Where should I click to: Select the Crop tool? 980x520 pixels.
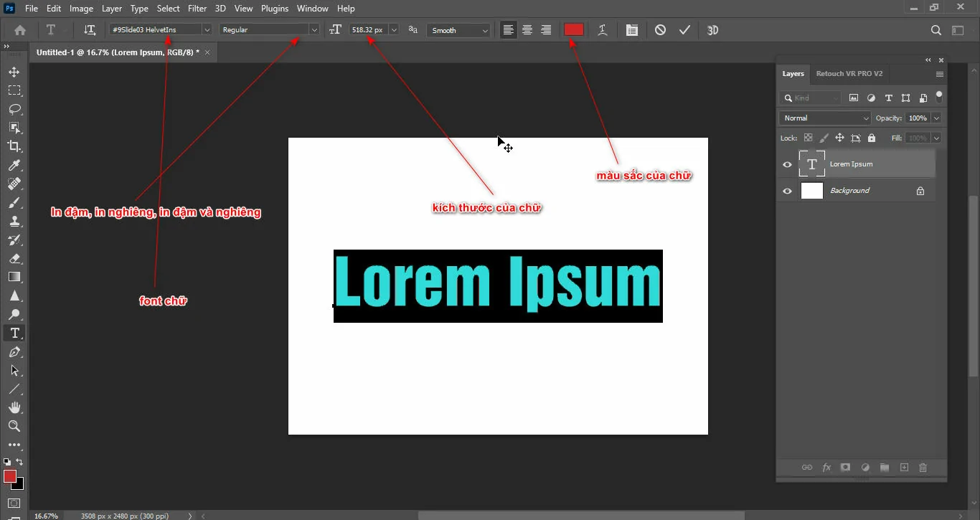[x=14, y=146]
